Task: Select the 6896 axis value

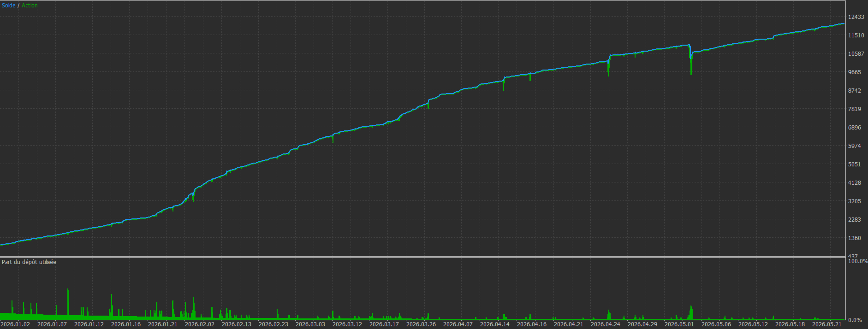Action: 855,128
